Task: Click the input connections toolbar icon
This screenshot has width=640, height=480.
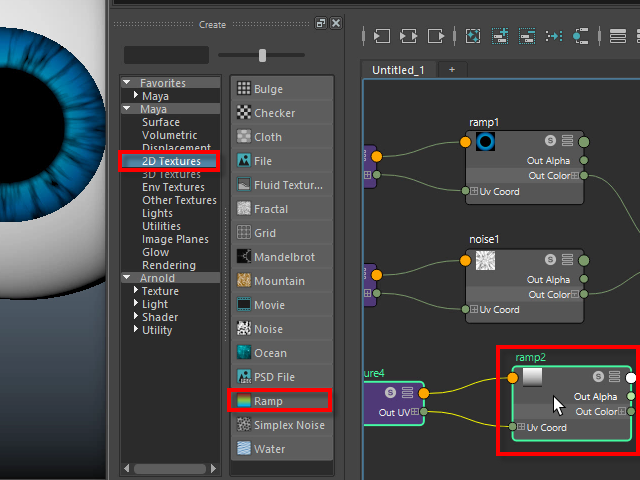Action: click(x=382, y=35)
